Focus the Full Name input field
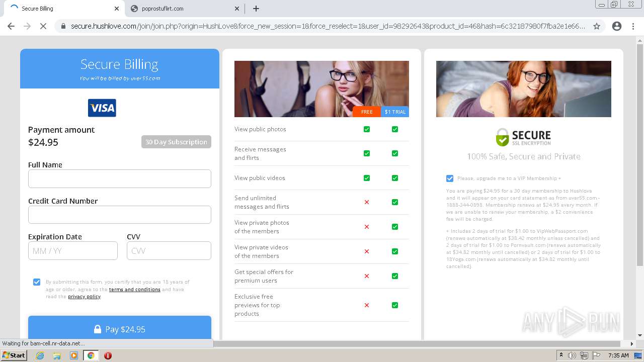 (x=120, y=178)
